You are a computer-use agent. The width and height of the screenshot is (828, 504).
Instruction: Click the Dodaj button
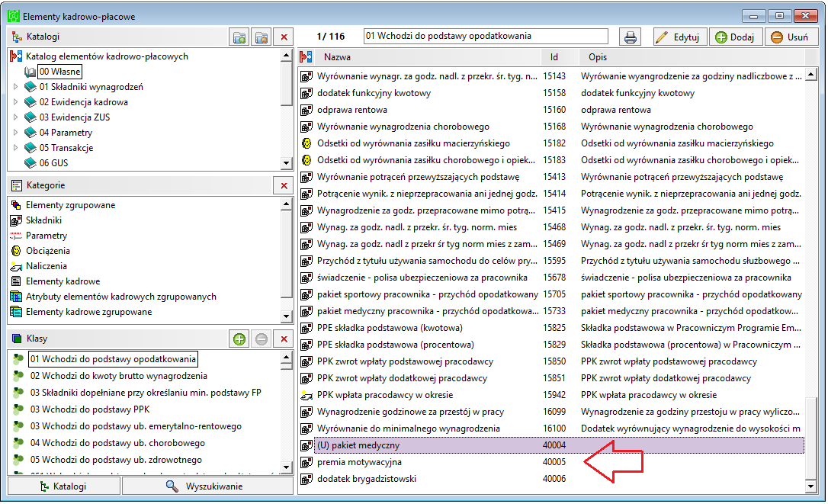736,37
